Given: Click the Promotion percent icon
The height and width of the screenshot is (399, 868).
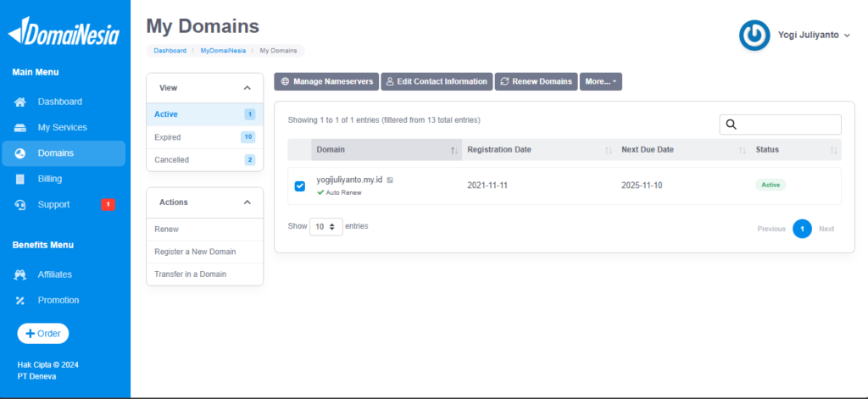Looking at the screenshot, I should pos(21,301).
